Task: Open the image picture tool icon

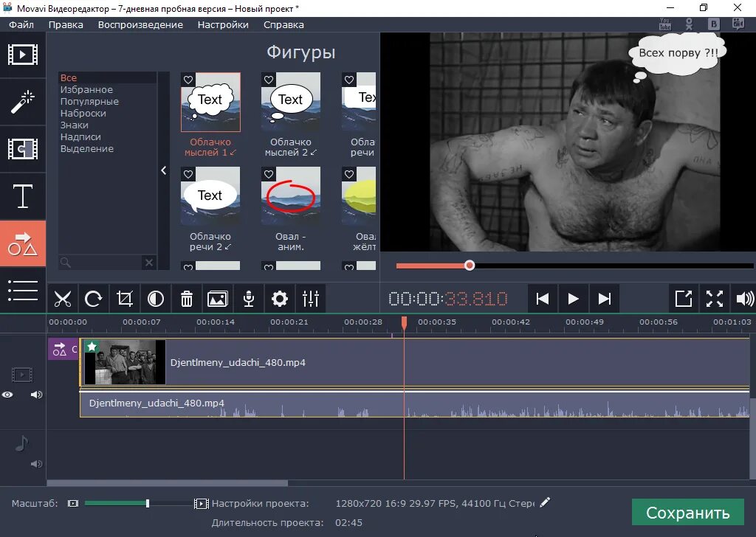Action: (218, 299)
